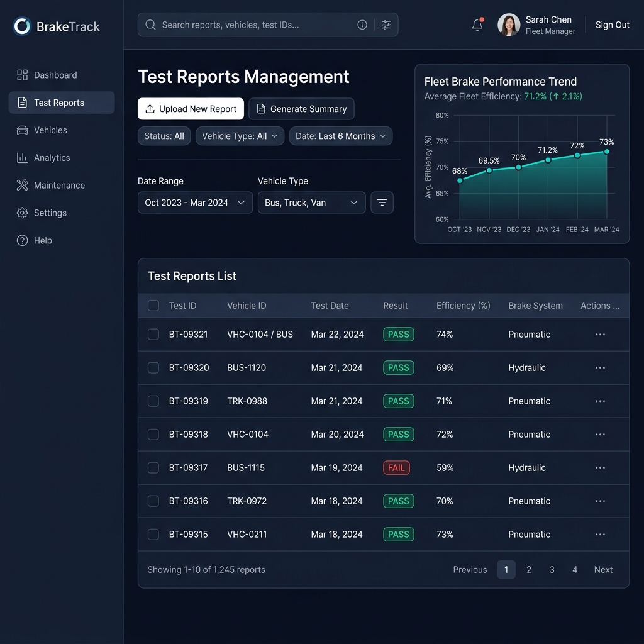Open Vehicles section
Screen dimensions: 644x644
point(62,130)
